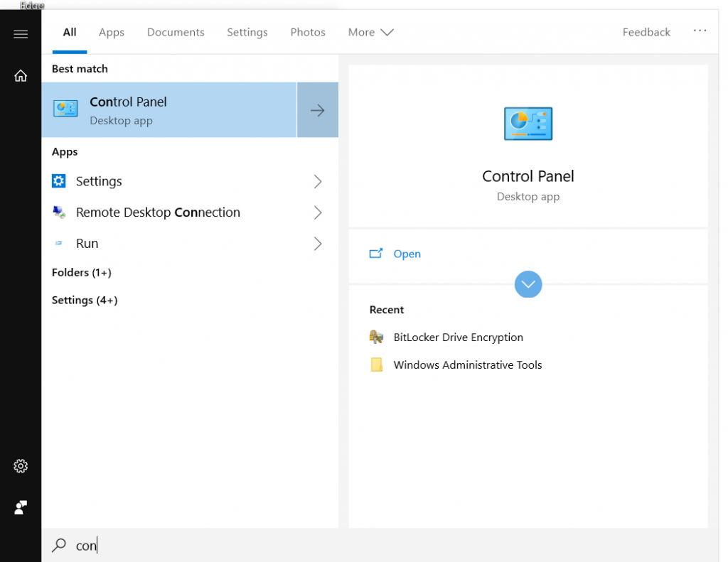Select the Control Panel best match result
Screen dimensions: 728x562
169,110
